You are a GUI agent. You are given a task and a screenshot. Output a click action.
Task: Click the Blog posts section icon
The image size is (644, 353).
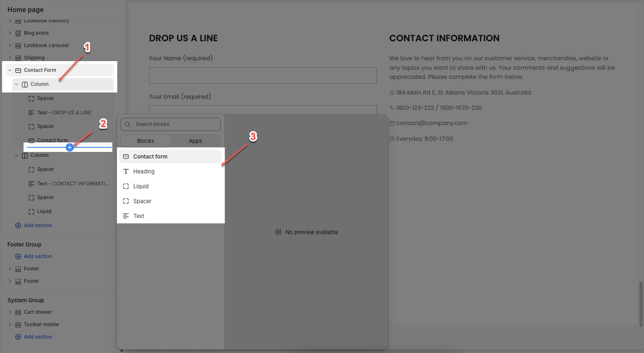tap(18, 33)
